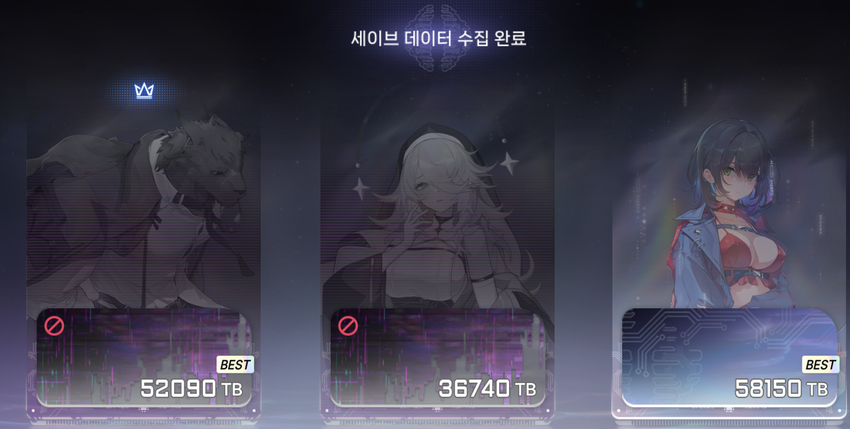The image size is (850, 429).
Task: Click the red prohibited icon on the 52090 TB panel
Action: tap(54, 326)
